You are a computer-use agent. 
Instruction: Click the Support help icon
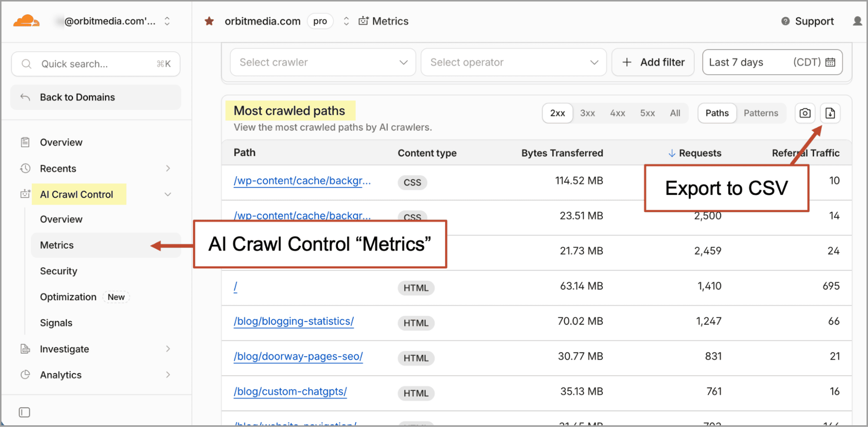pos(785,21)
